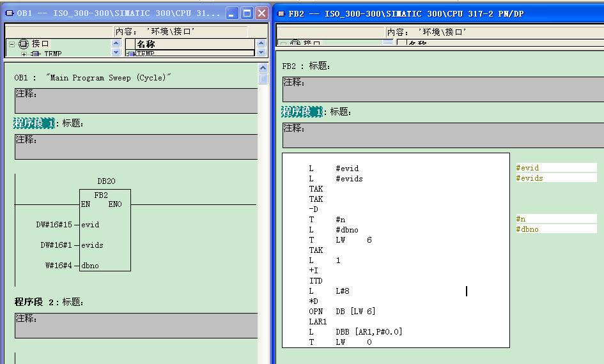
Task: Click the evid parameter in FB2 box
Action: coord(90,225)
